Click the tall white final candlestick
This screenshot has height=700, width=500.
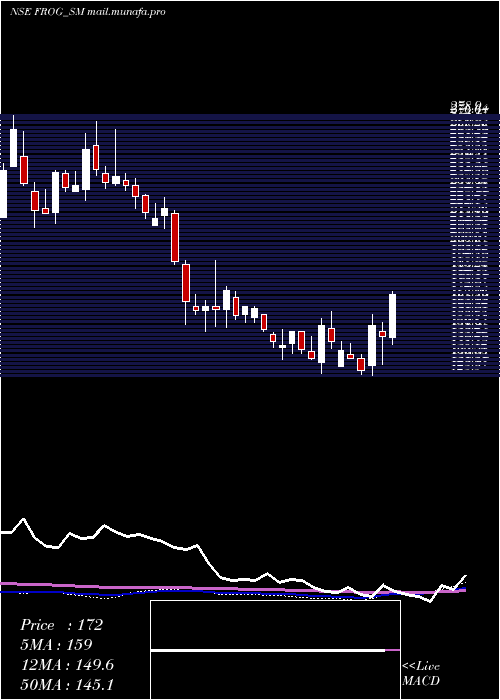[393, 316]
